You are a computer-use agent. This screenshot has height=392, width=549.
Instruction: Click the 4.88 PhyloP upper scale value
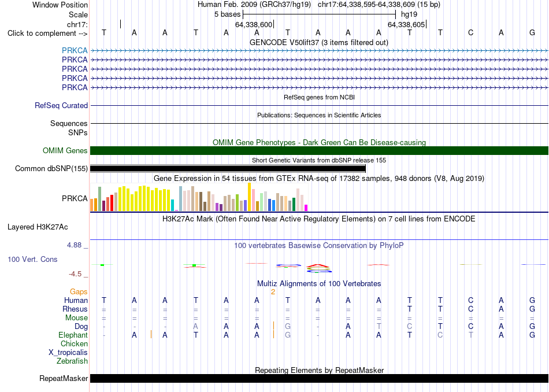74,245
